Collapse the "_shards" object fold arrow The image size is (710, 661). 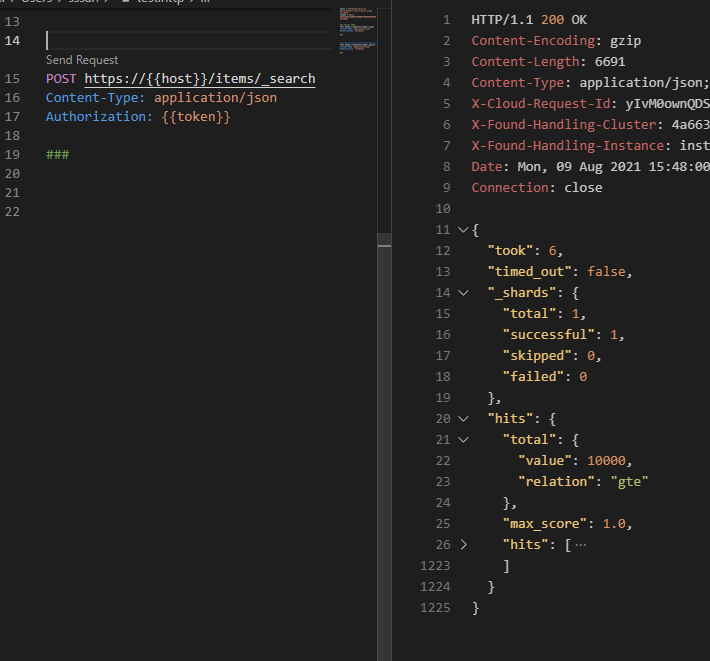(462, 293)
